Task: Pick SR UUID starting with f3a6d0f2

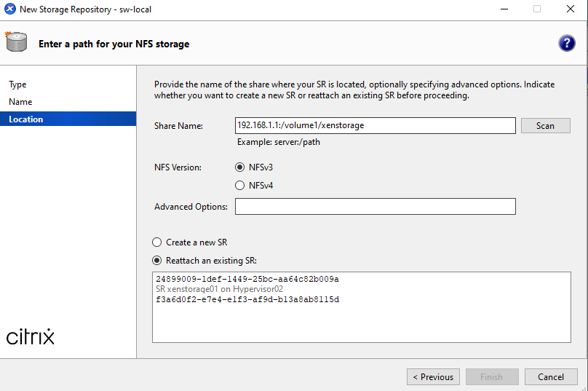Action: click(247, 300)
